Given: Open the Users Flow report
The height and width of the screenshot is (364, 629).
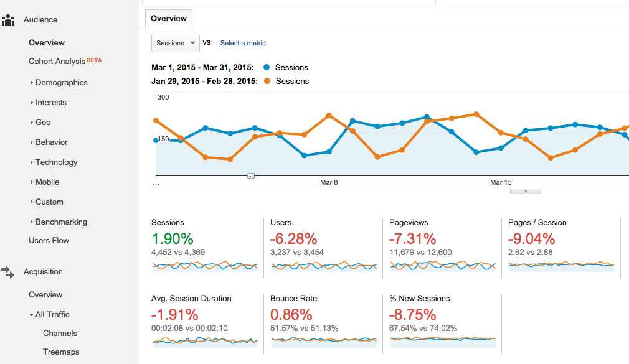Looking at the screenshot, I should pyautogui.click(x=49, y=240).
